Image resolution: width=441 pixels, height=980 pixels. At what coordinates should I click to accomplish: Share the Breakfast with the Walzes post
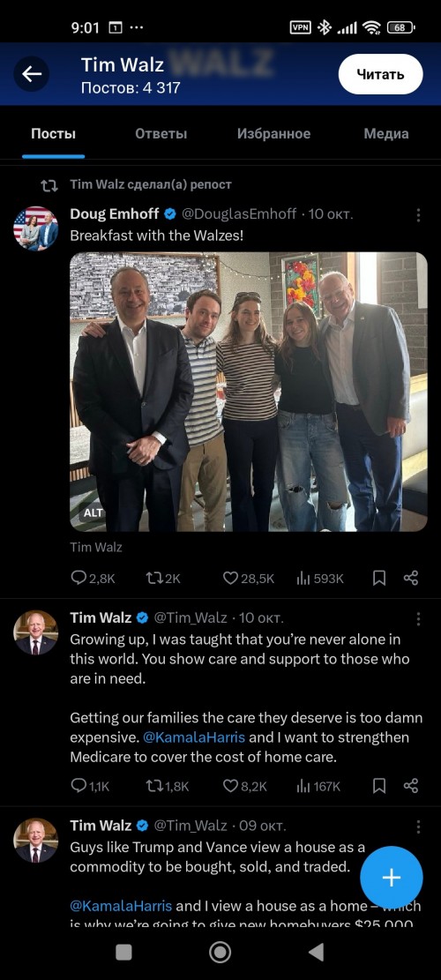tap(410, 578)
